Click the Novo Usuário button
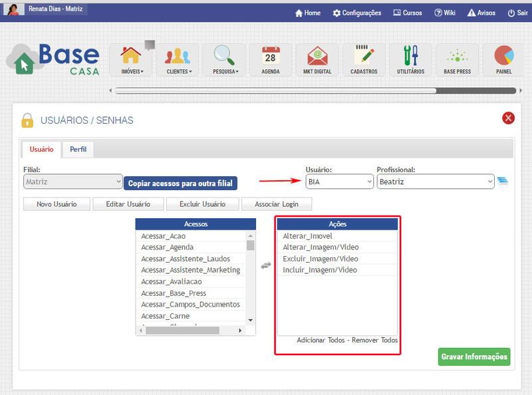Viewport: 532px width, 395px height. click(x=56, y=204)
